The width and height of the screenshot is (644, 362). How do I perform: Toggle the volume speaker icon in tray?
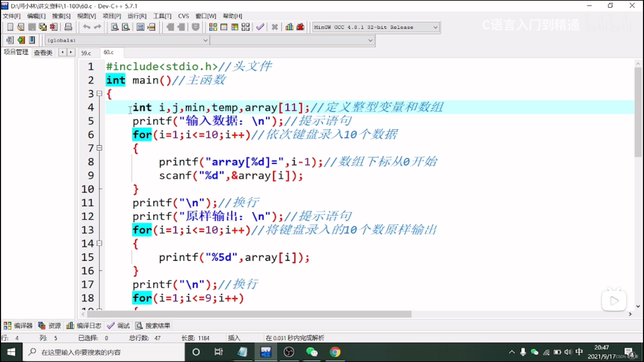(x=568, y=352)
